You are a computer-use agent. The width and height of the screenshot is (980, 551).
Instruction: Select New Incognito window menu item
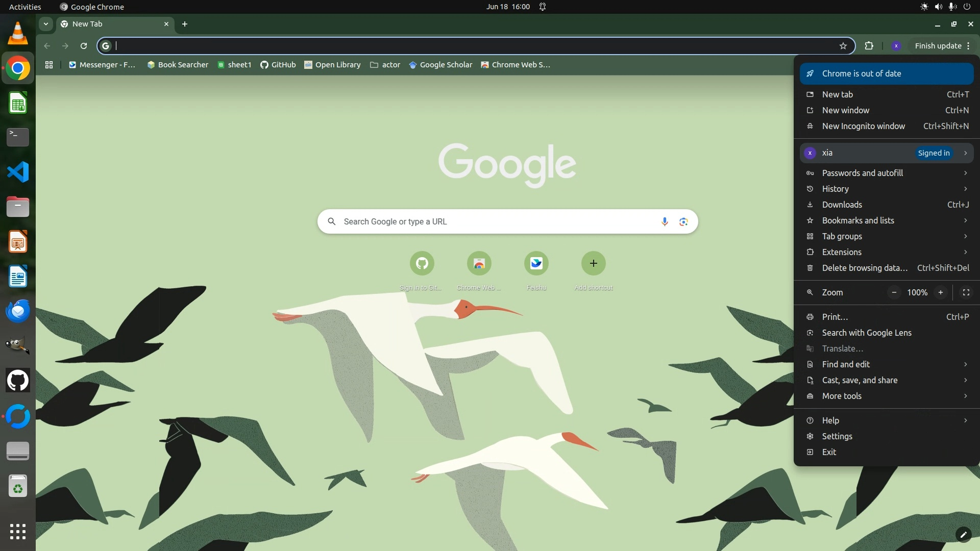(x=863, y=126)
